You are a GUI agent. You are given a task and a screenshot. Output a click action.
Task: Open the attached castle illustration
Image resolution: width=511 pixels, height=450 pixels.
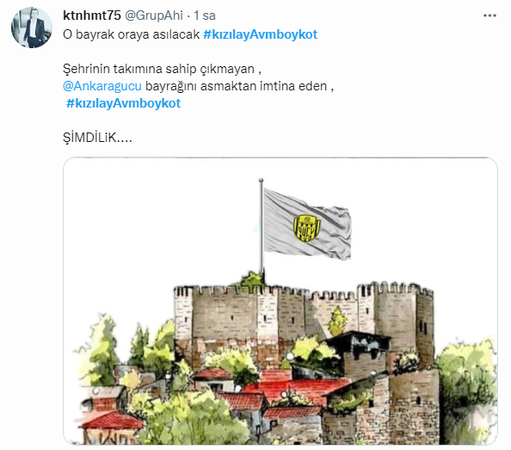coord(280,301)
